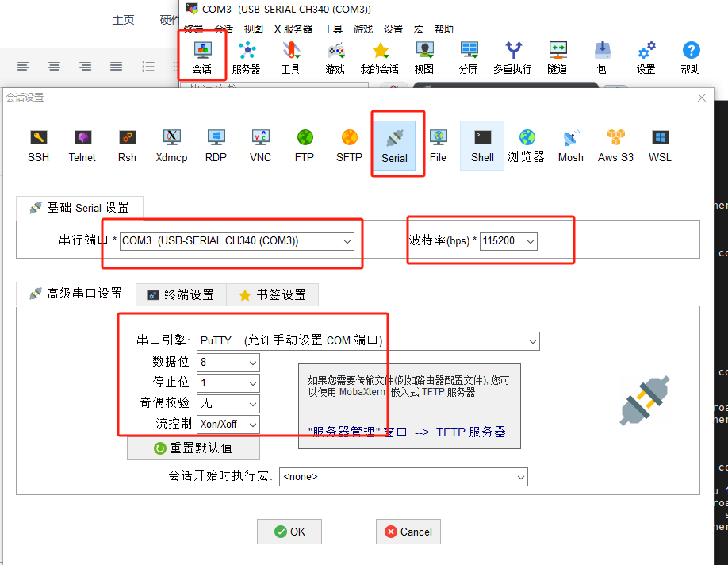
Task: Click the 游戏 gamepad toolbar icon
Action: tap(335, 57)
